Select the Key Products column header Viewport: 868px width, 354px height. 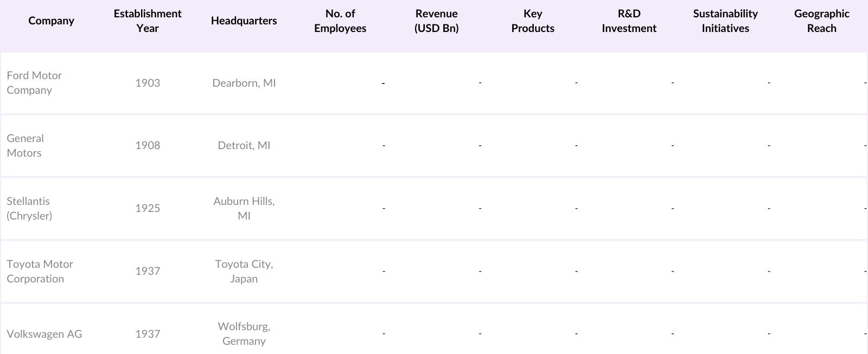click(533, 21)
